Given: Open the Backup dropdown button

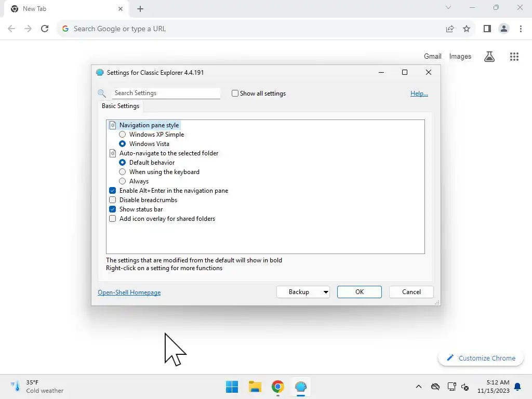Looking at the screenshot, I should pyautogui.click(x=303, y=292).
